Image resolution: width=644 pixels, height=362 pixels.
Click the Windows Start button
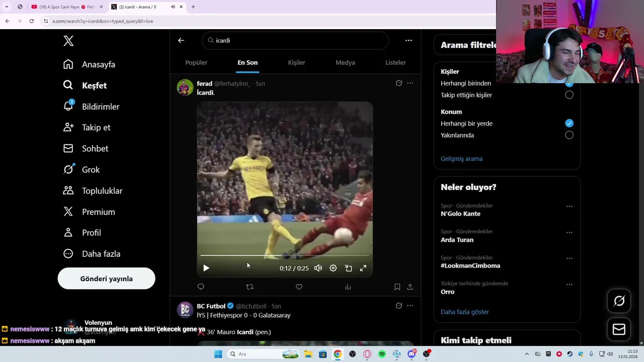218,354
